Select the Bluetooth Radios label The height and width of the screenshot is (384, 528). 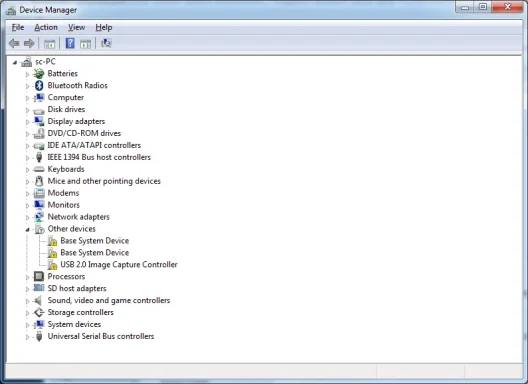point(77,86)
